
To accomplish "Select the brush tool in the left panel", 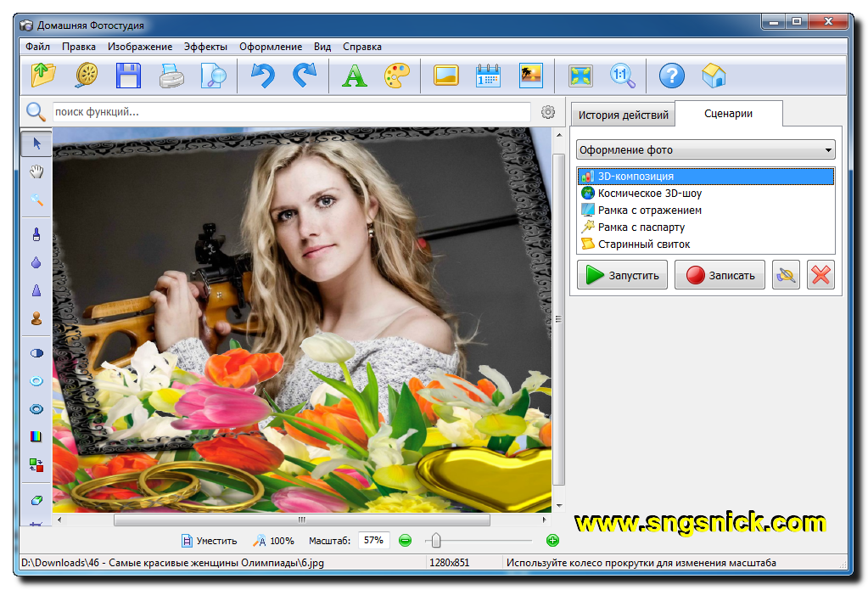I will tap(36, 234).
